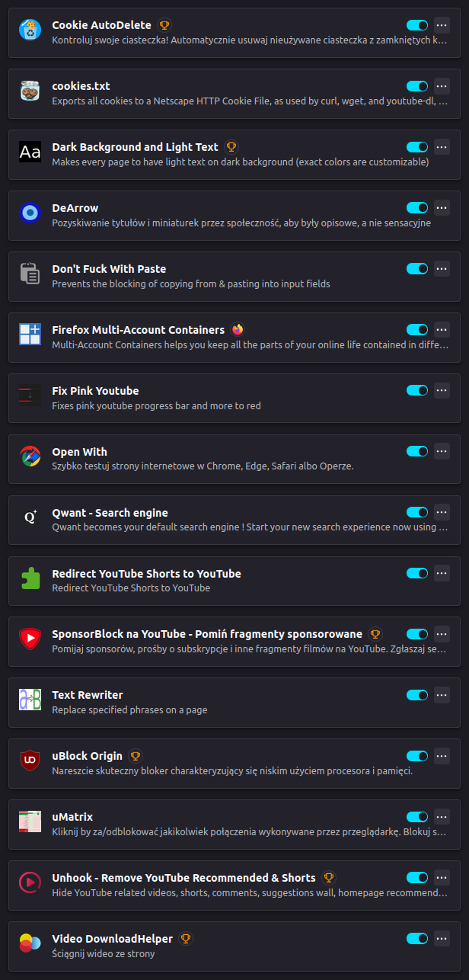Click the trophy badge next to SponsorBlock title

coord(375,634)
